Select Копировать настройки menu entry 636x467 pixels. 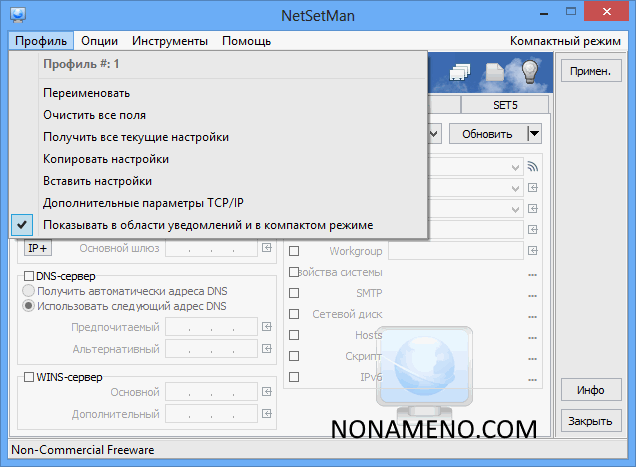(x=106, y=159)
